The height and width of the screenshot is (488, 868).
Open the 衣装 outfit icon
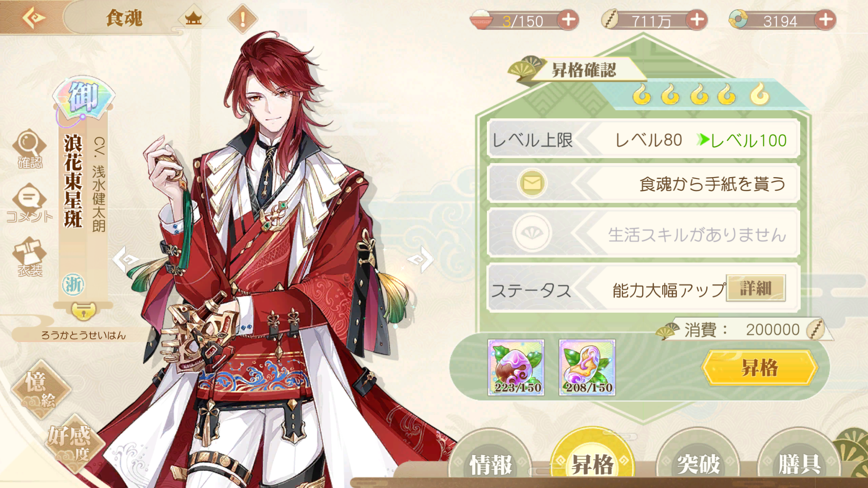point(29,256)
